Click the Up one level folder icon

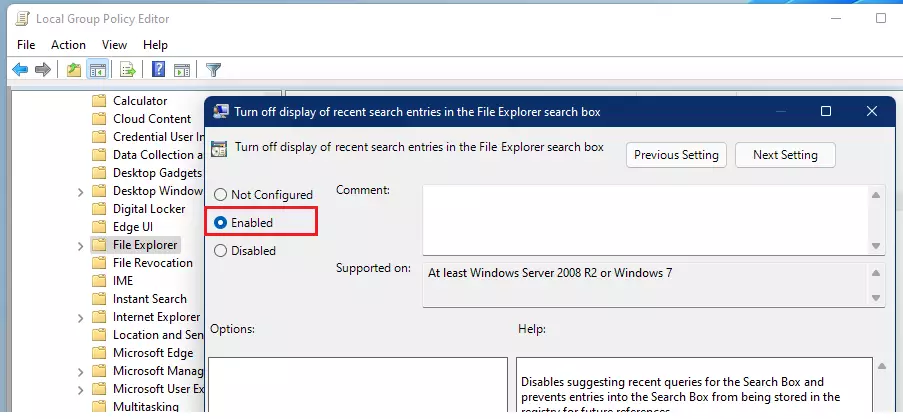pyautogui.click(x=74, y=70)
